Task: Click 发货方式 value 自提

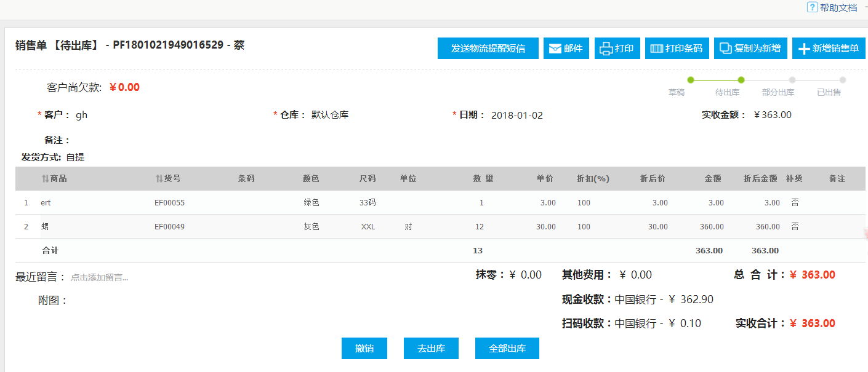Action: point(75,157)
